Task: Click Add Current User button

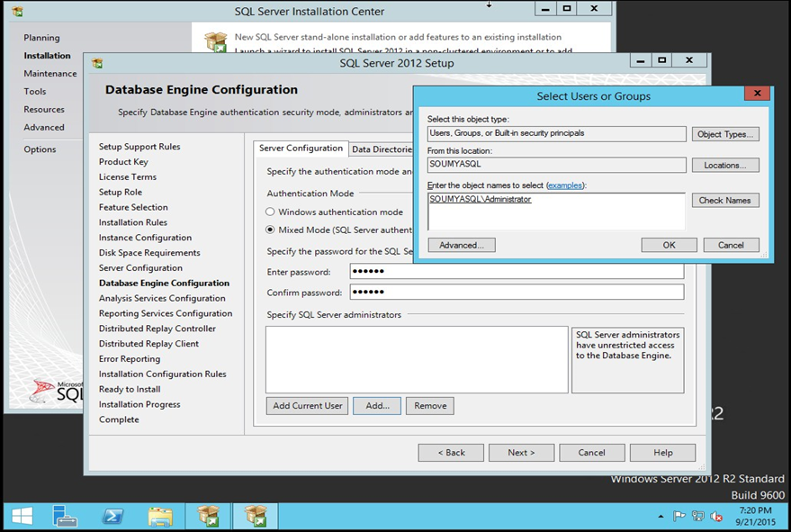Action: point(307,406)
